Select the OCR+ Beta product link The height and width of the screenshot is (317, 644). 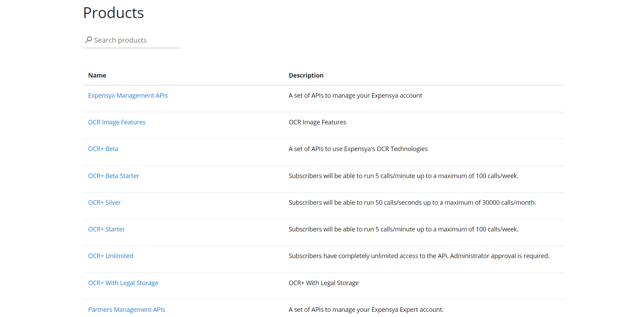tap(103, 149)
